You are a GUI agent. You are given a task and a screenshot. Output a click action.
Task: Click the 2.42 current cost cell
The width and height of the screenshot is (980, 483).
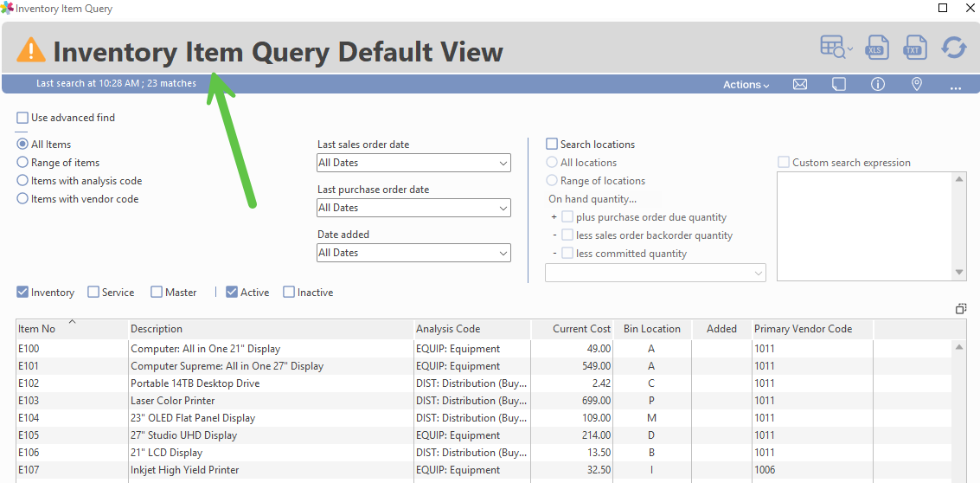point(573,383)
